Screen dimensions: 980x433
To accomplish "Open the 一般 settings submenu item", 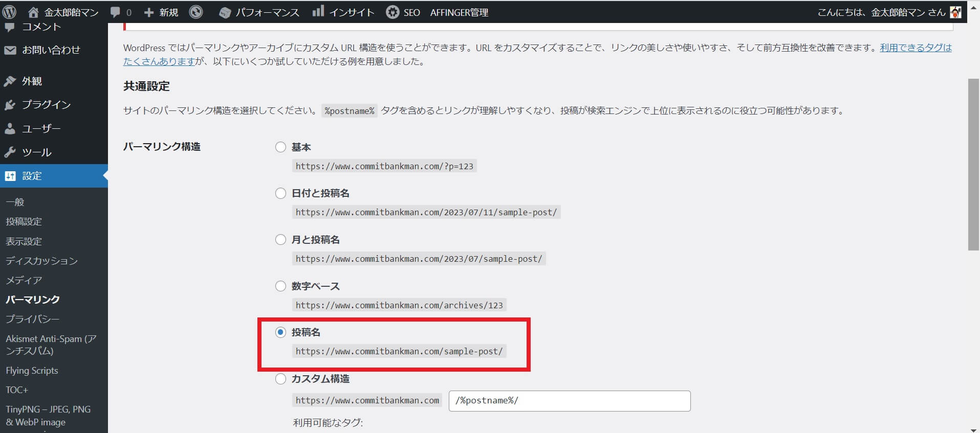I will 15,202.
